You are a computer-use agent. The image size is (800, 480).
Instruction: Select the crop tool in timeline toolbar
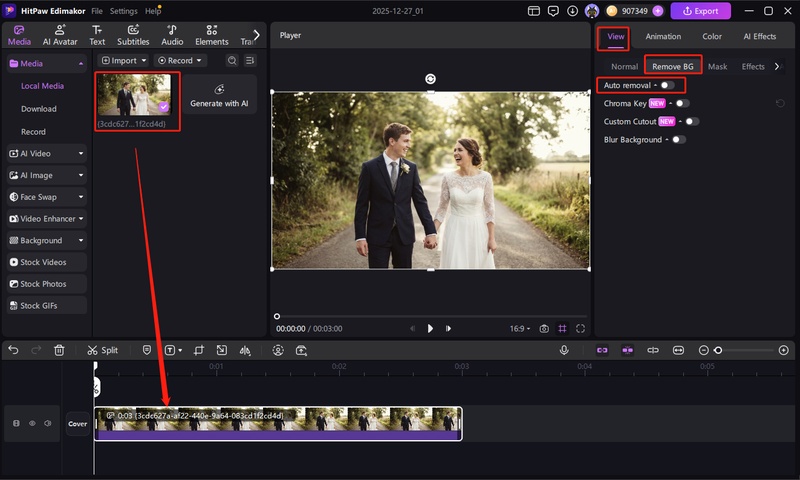[x=198, y=350]
